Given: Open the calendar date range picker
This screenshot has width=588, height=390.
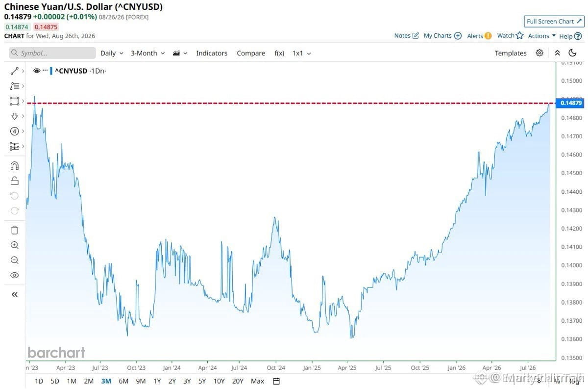Looking at the screenshot, I should (x=276, y=381).
